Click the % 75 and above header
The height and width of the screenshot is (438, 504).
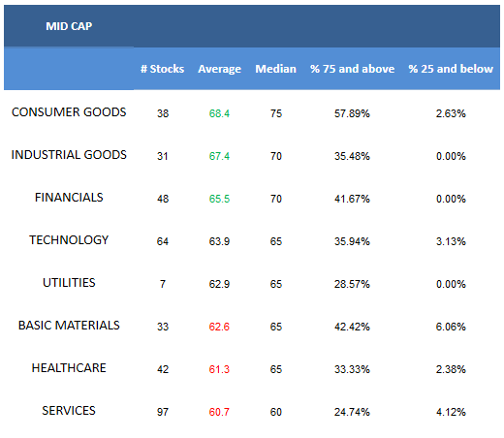tap(352, 69)
